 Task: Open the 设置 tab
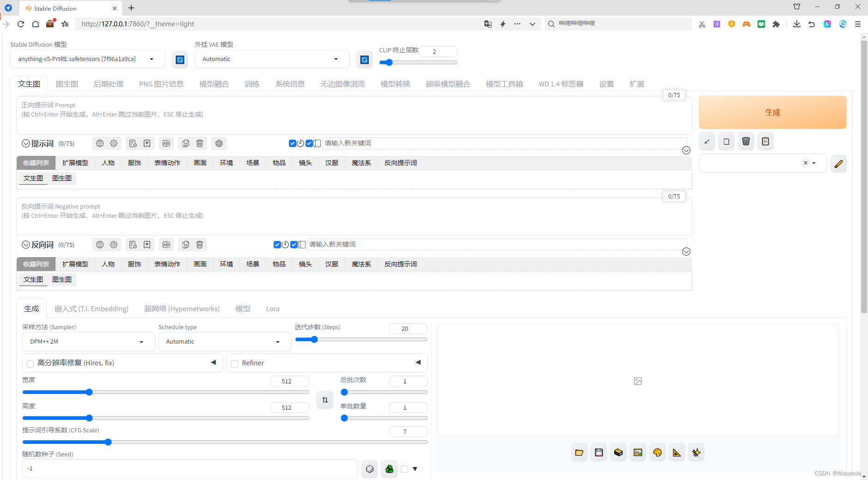(606, 84)
